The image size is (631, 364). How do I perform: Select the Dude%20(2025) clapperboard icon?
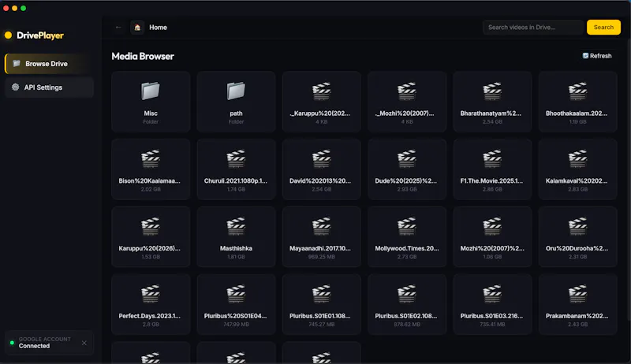click(x=407, y=158)
